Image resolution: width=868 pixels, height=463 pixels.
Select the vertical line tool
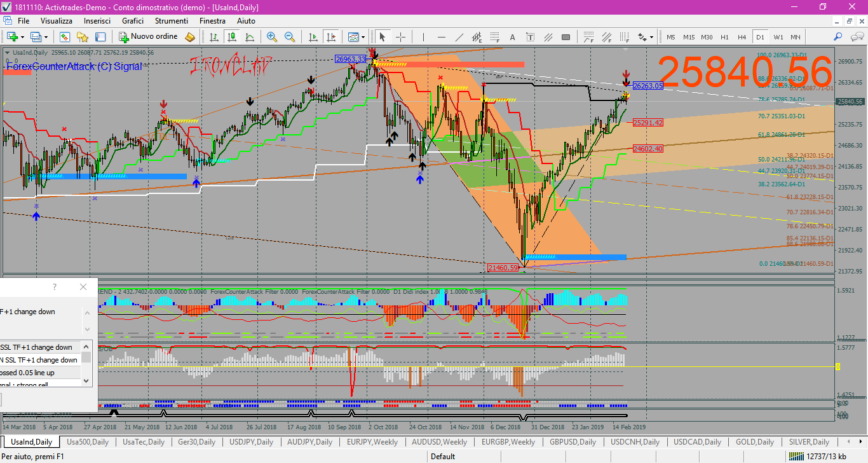(x=423, y=37)
